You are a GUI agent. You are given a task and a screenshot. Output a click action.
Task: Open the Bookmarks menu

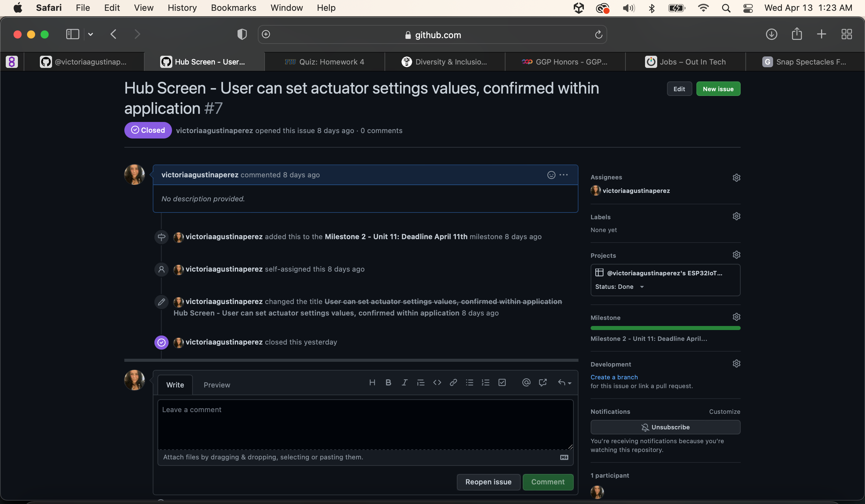pos(233,7)
